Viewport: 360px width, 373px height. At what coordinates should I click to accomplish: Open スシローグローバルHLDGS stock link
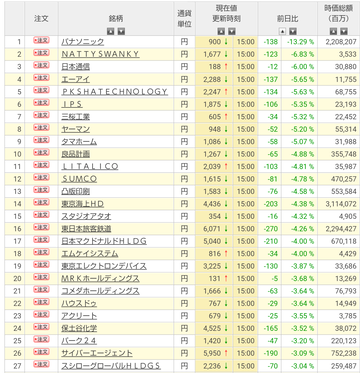111,366
